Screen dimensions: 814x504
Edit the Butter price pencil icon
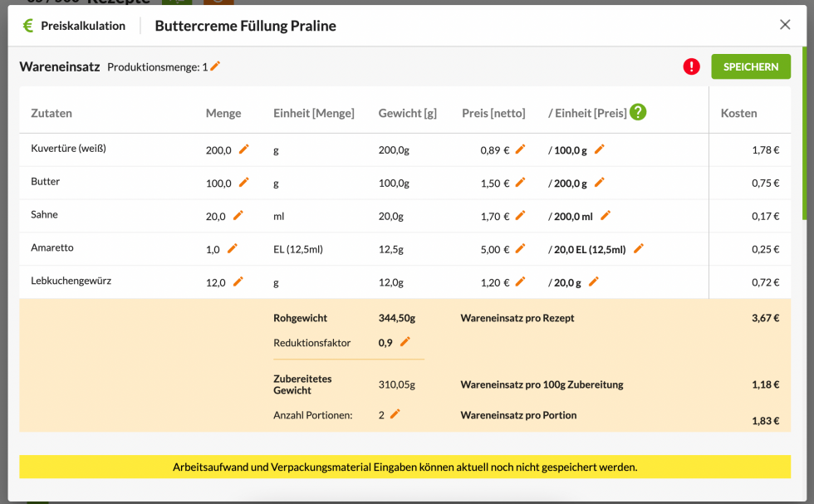pyautogui.click(x=520, y=183)
